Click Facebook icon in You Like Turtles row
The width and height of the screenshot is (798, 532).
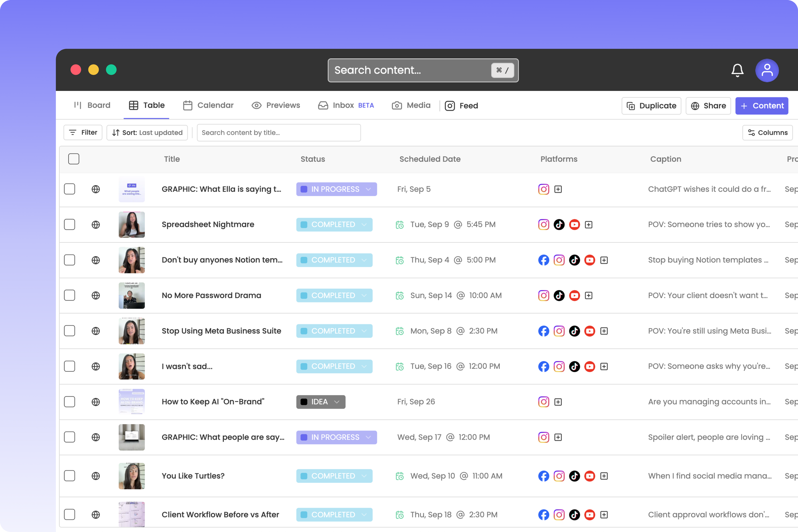[x=544, y=476]
